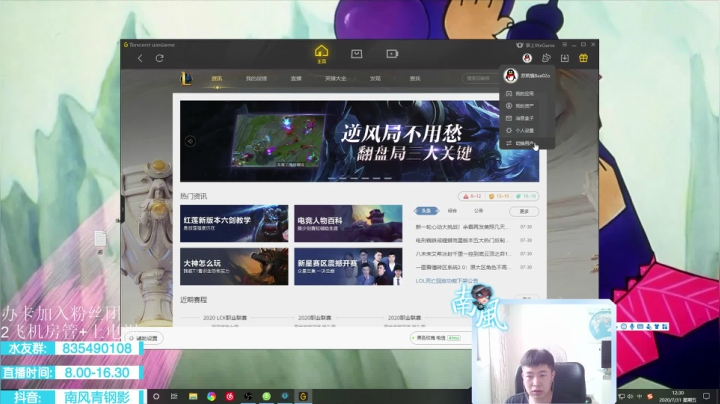Open the second news headline in the list
The width and height of the screenshot is (720, 404).
point(462,240)
